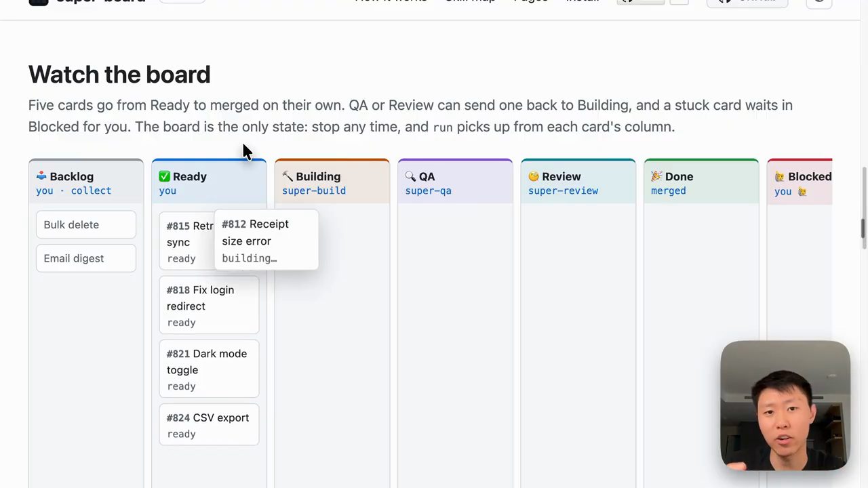Click the Done column title text
Image resolution: width=868 pixels, height=488 pixels.
pyautogui.click(x=679, y=176)
